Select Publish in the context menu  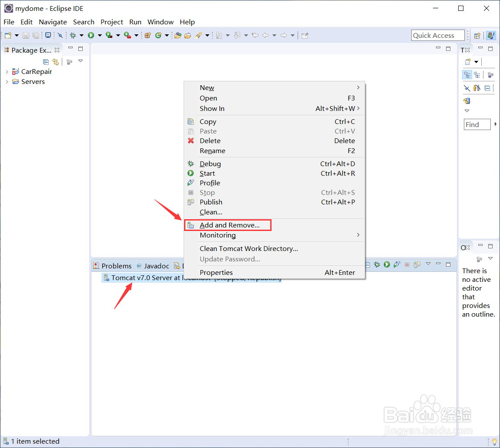(x=274, y=202)
